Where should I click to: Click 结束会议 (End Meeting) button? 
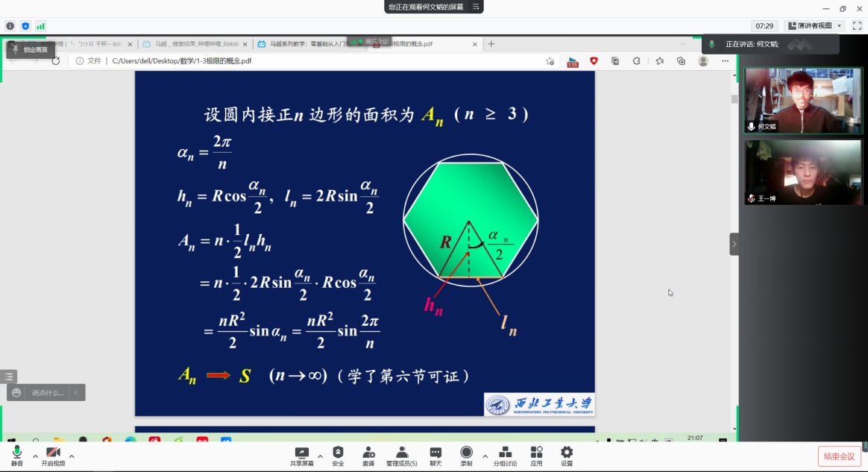[x=839, y=456]
